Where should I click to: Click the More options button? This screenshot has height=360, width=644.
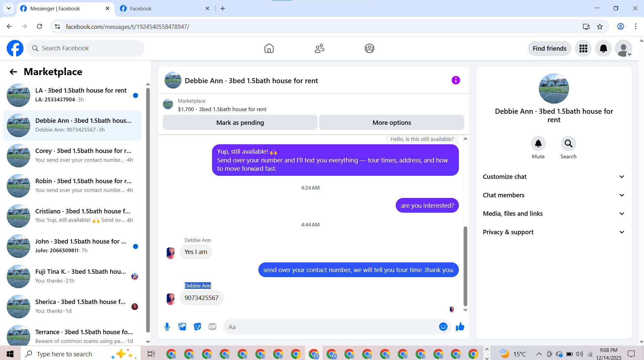click(392, 122)
